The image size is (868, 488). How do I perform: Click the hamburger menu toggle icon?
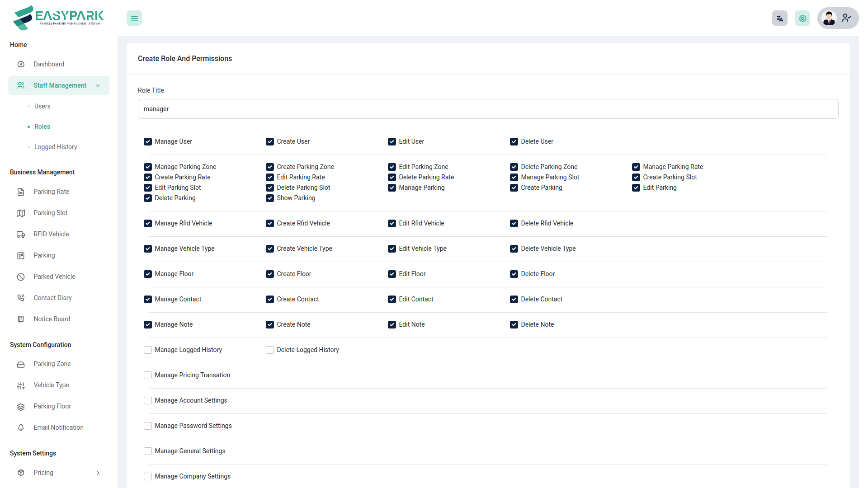(134, 19)
